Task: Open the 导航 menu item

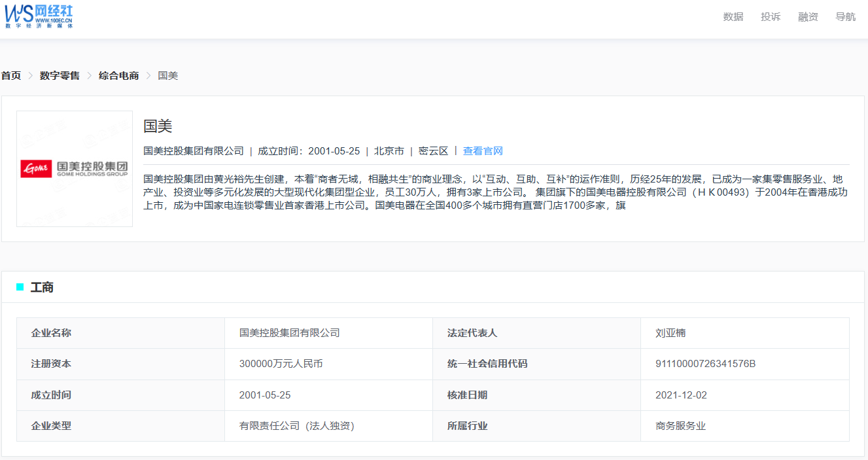Action: (x=845, y=17)
